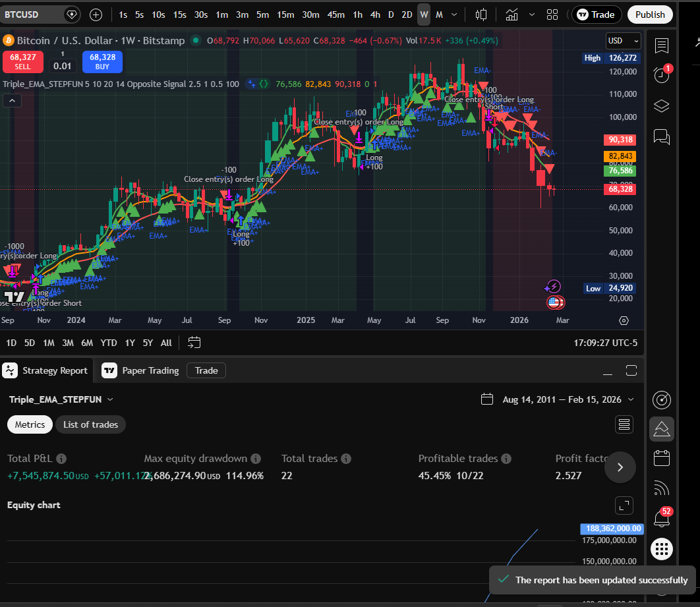Maximize the Strategy Report panel
This screenshot has height=607, width=700.
(x=631, y=370)
